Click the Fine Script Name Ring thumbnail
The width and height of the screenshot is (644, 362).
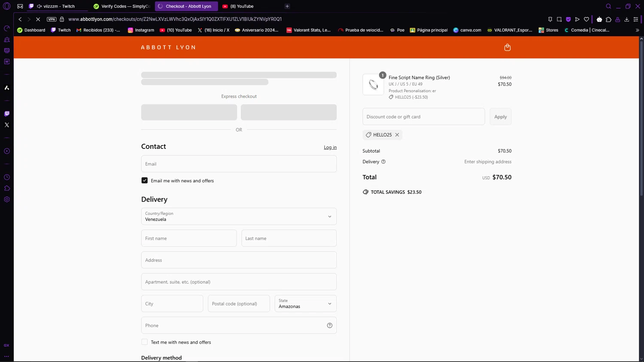[373, 84]
